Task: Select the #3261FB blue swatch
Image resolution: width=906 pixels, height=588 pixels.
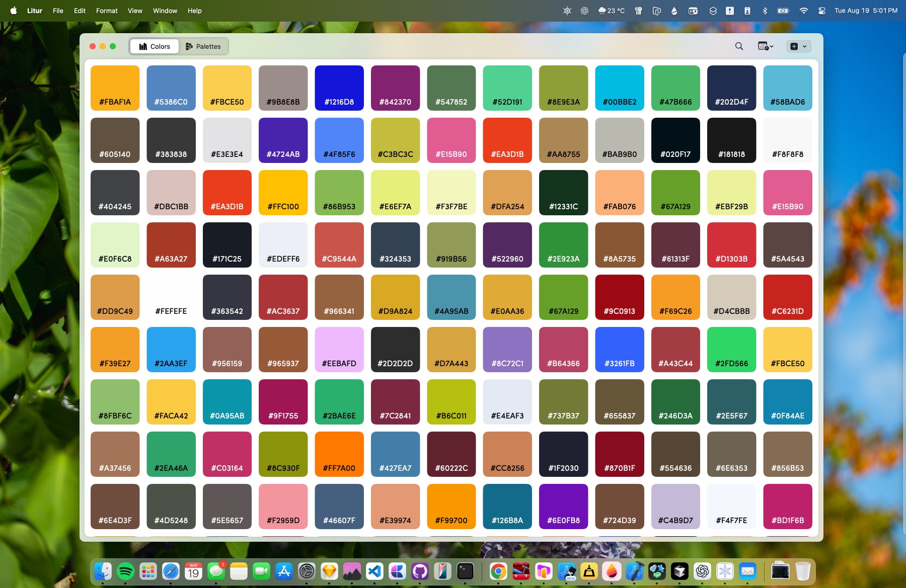Action: click(620, 350)
